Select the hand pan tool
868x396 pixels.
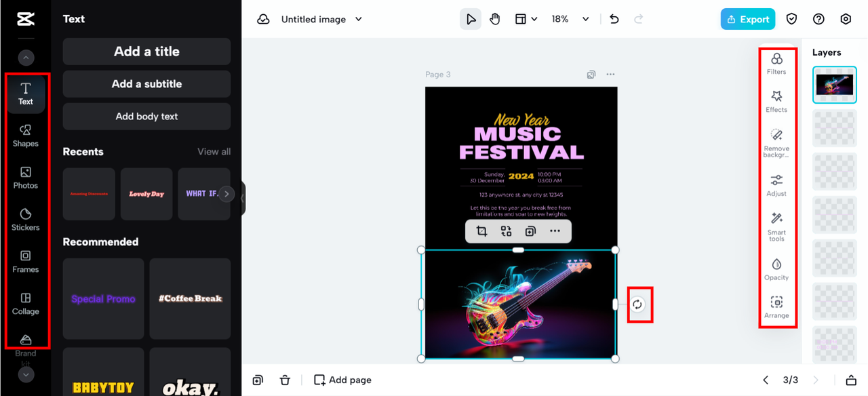click(x=495, y=19)
